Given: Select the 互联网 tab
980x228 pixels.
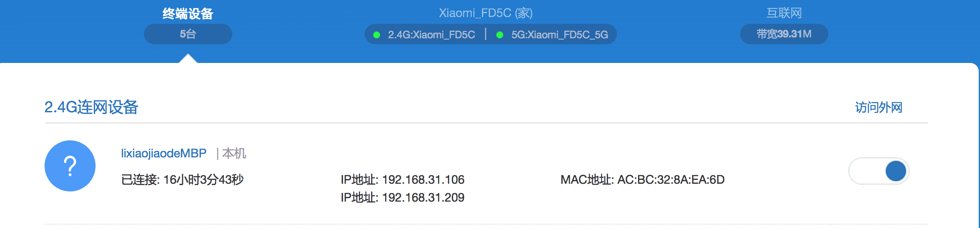Looking at the screenshot, I should 784,13.
